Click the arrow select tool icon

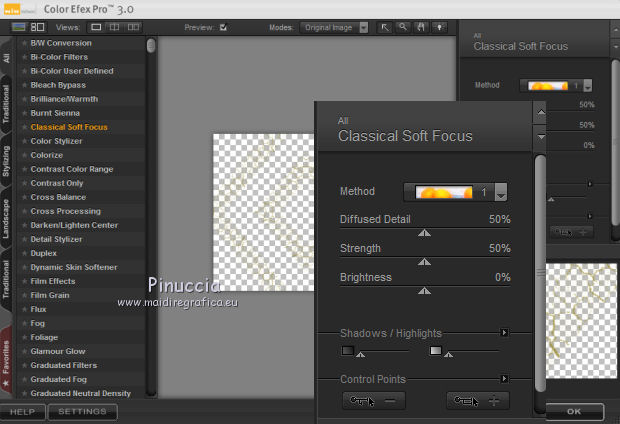[385, 27]
